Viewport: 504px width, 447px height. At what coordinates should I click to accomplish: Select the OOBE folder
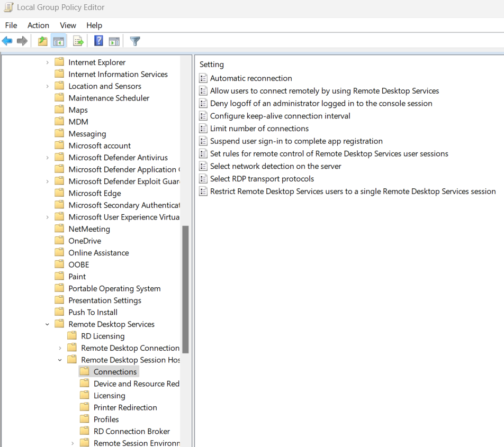click(78, 264)
